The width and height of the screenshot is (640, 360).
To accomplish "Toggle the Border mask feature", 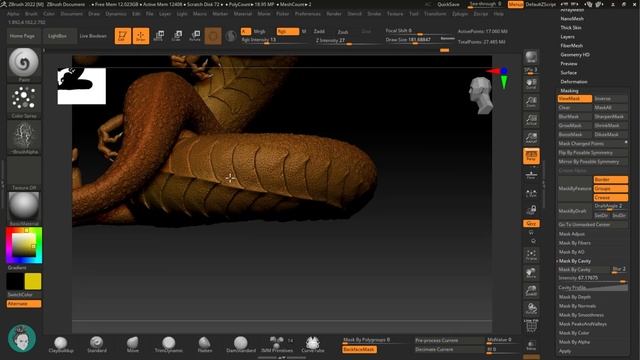I will tap(611, 180).
